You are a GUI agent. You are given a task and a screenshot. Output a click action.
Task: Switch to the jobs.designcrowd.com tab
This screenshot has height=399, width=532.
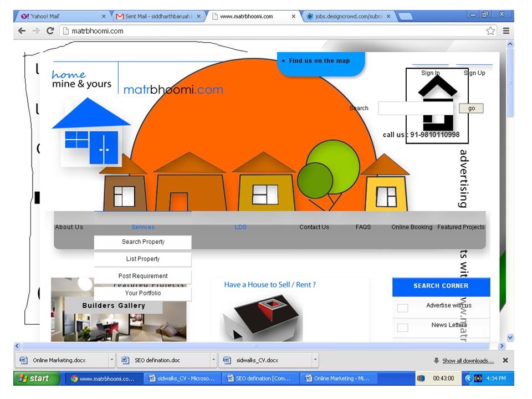tap(348, 16)
